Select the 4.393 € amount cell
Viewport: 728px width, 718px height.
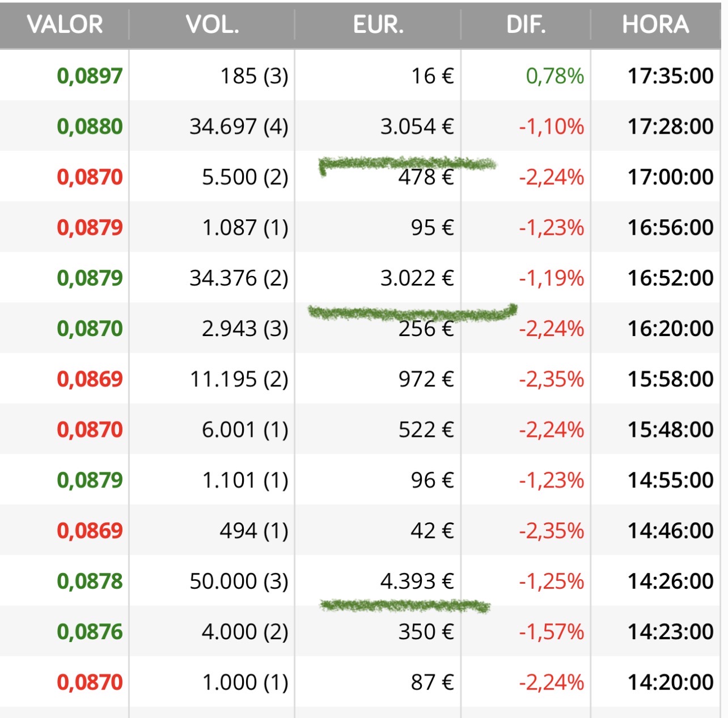[x=417, y=581]
